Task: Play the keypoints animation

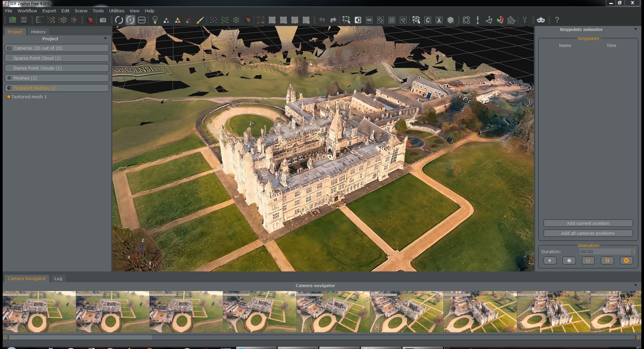Action: pos(550,260)
